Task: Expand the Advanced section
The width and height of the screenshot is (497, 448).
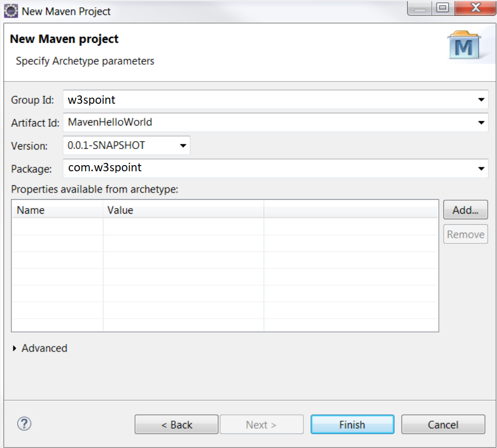Action: (40, 348)
